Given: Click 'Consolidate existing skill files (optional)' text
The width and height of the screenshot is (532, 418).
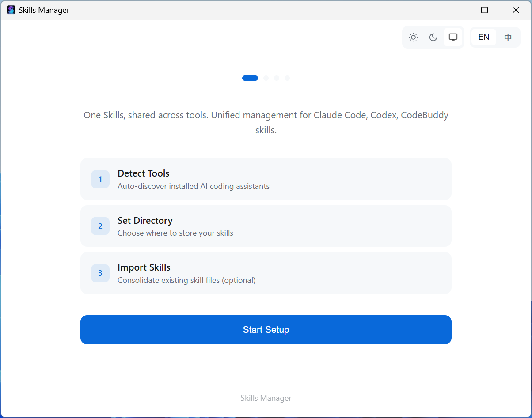Looking at the screenshot, I should [186, 280].
